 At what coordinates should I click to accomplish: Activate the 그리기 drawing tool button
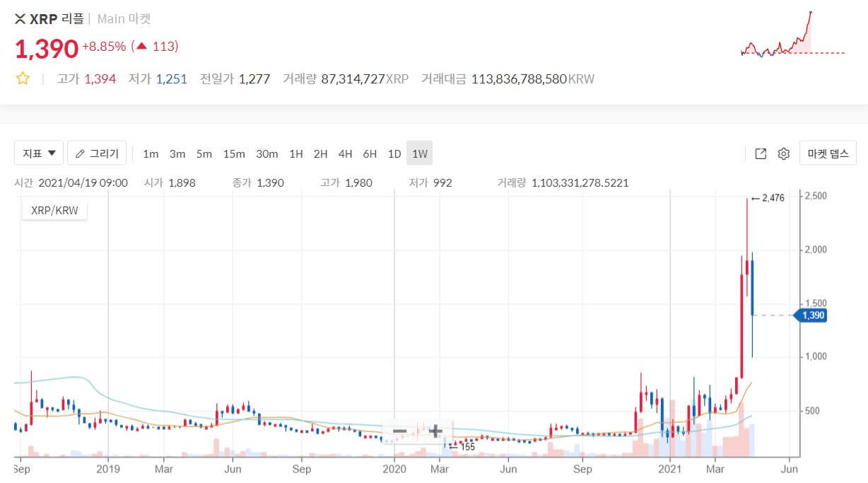97,153
